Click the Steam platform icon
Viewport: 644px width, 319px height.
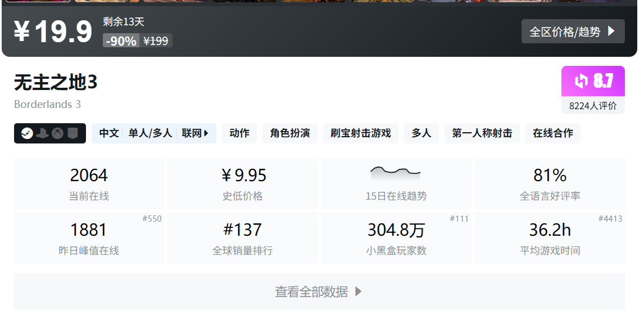(27, 133)
